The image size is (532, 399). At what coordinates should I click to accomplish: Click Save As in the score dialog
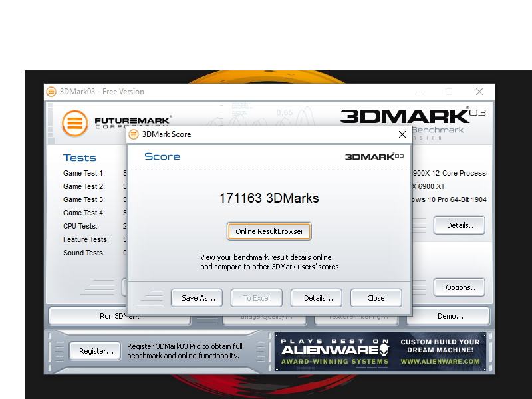point(197,298)
